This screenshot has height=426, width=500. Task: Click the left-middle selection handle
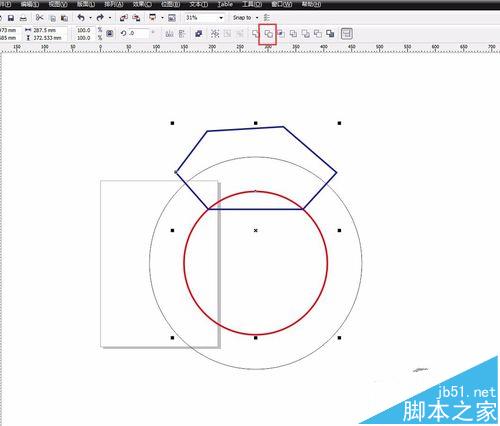pyautogui.click(x=172, y=230)
